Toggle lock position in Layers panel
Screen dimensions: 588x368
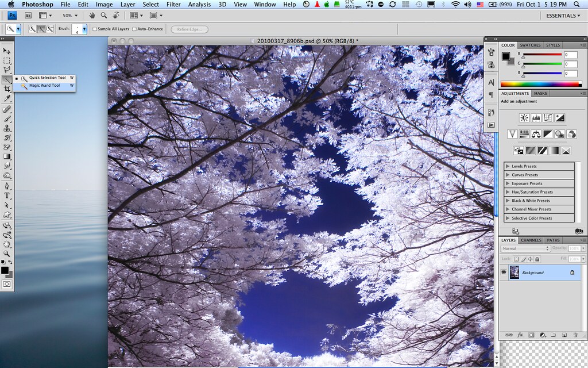530,259
